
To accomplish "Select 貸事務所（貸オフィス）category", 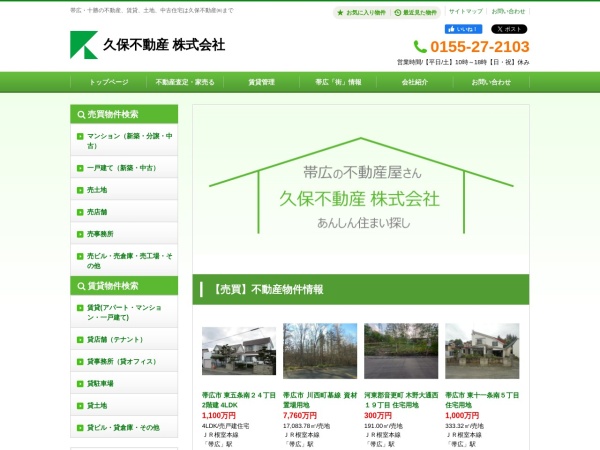I will tap(124, 362).
